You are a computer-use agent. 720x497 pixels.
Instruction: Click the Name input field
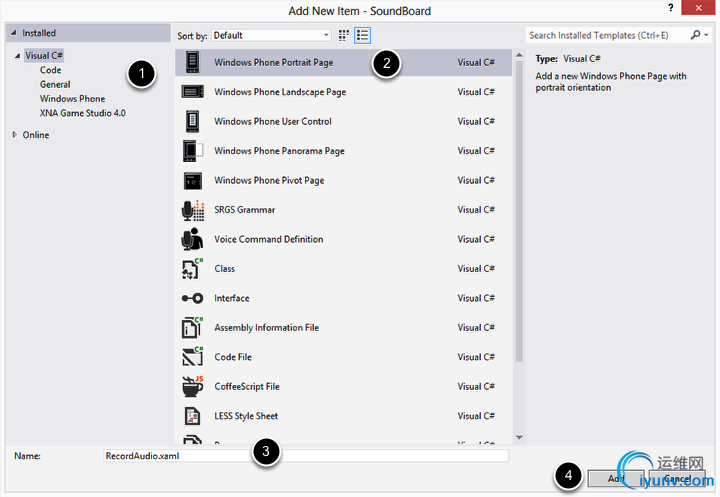pyautogui.click(x=306, y=456)
